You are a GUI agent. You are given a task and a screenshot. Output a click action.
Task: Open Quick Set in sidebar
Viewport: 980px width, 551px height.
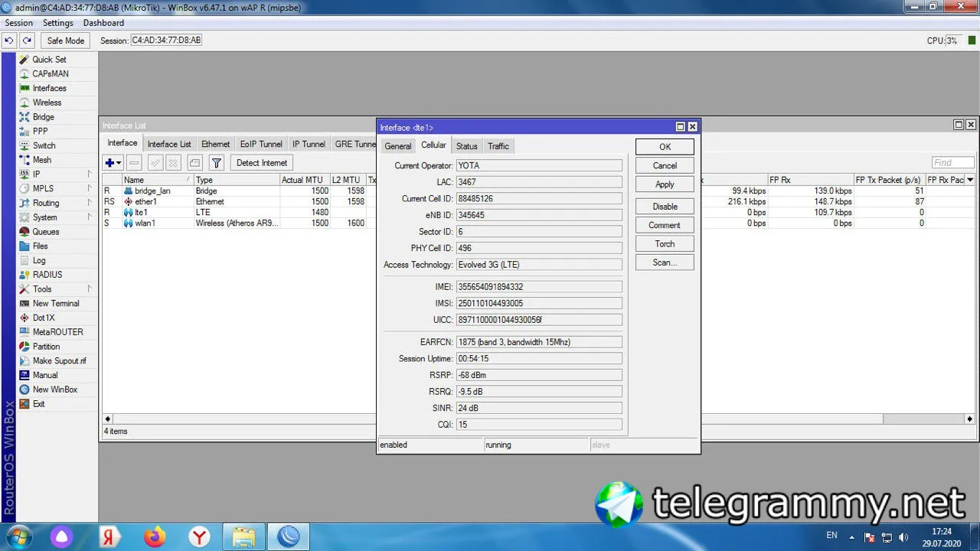(49, 60)
